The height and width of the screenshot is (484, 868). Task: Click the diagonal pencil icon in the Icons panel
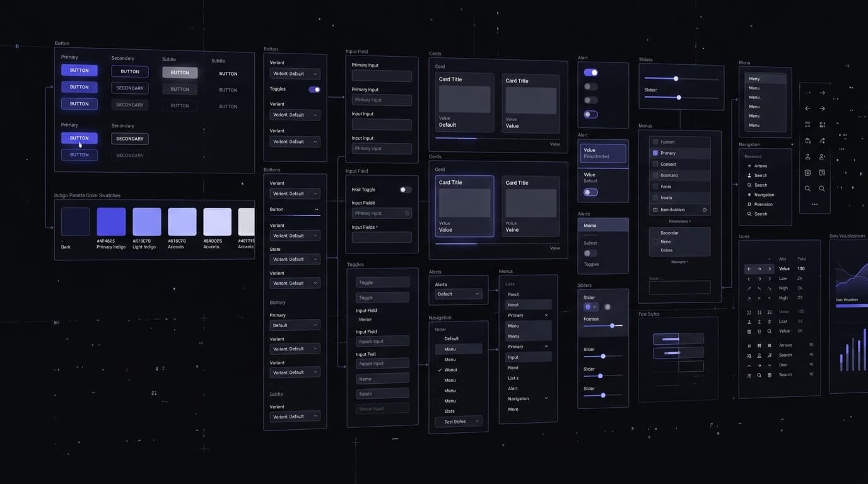click(x=749, y=287)
